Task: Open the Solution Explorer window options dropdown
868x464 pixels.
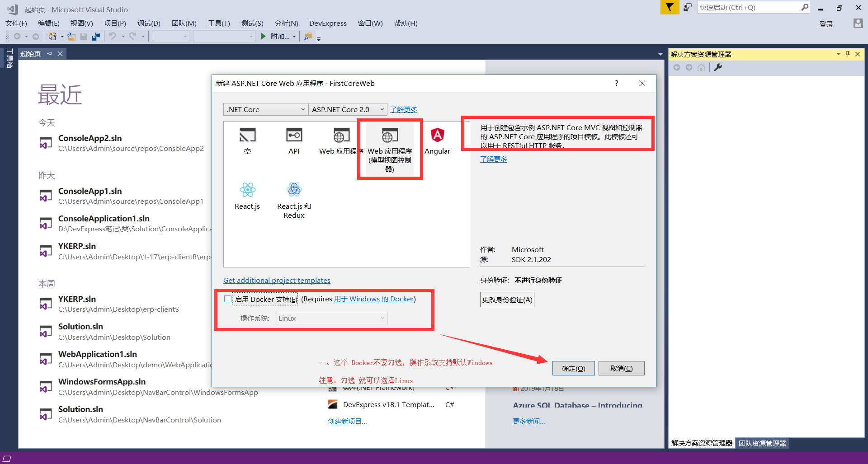Action: click(839, 54)
